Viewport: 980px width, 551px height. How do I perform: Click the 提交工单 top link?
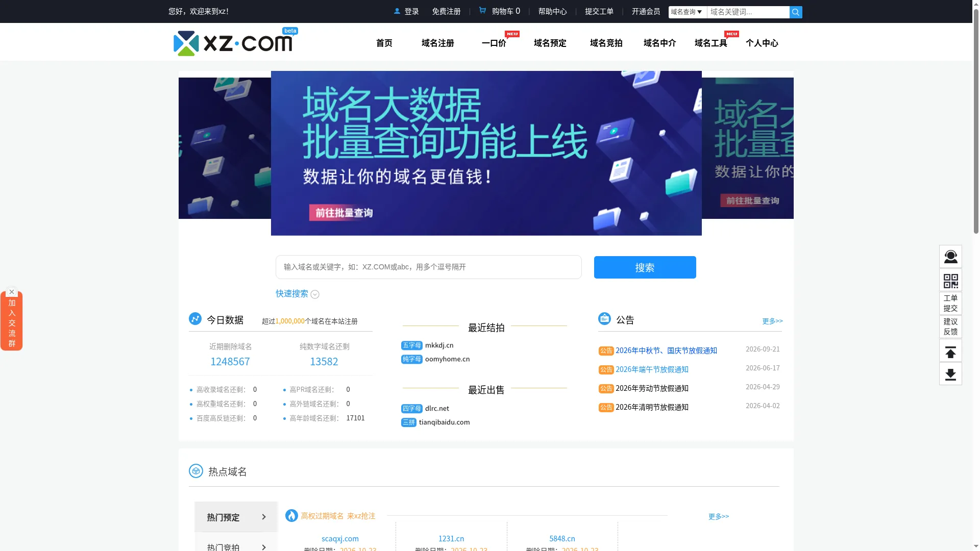(x=599, y=11)
